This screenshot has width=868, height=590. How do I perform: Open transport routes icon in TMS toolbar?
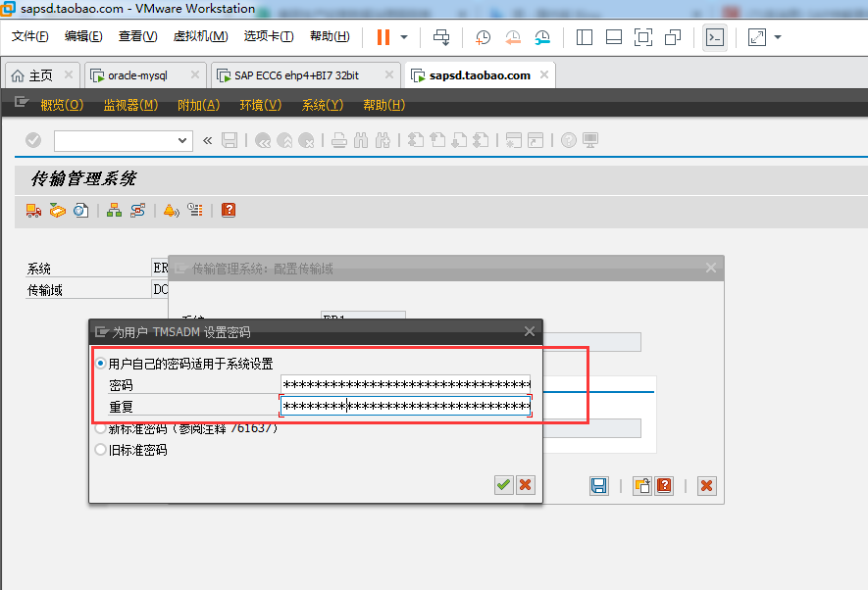click(137, 211)
